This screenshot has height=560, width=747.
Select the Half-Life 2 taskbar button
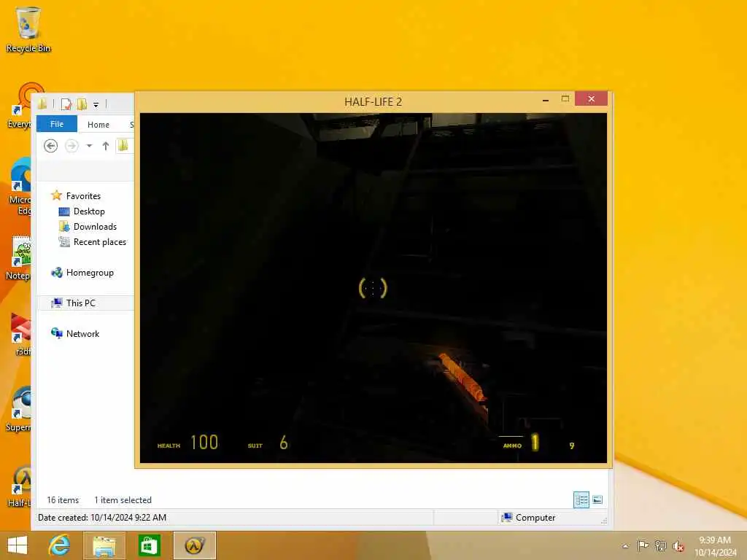point(194,545)
